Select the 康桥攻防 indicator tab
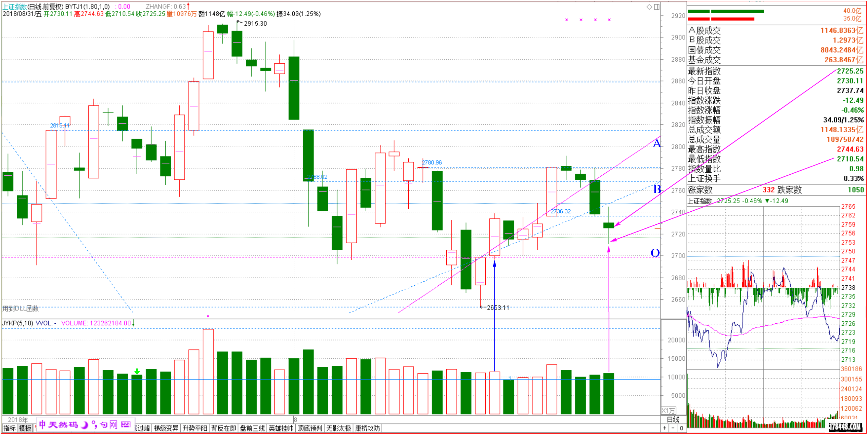The width and height of the screenshot is (868, 435). 367,428
